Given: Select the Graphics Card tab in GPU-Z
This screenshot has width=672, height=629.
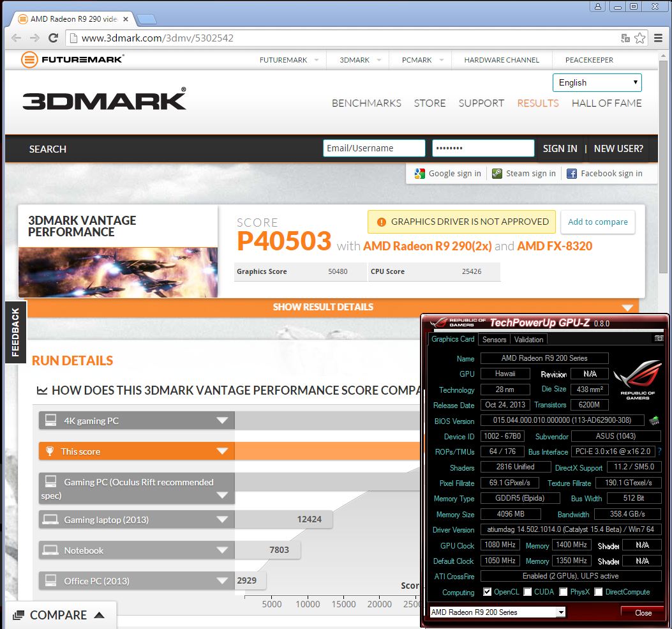Looking at the screenshot, I should click(x=453, y=339).
